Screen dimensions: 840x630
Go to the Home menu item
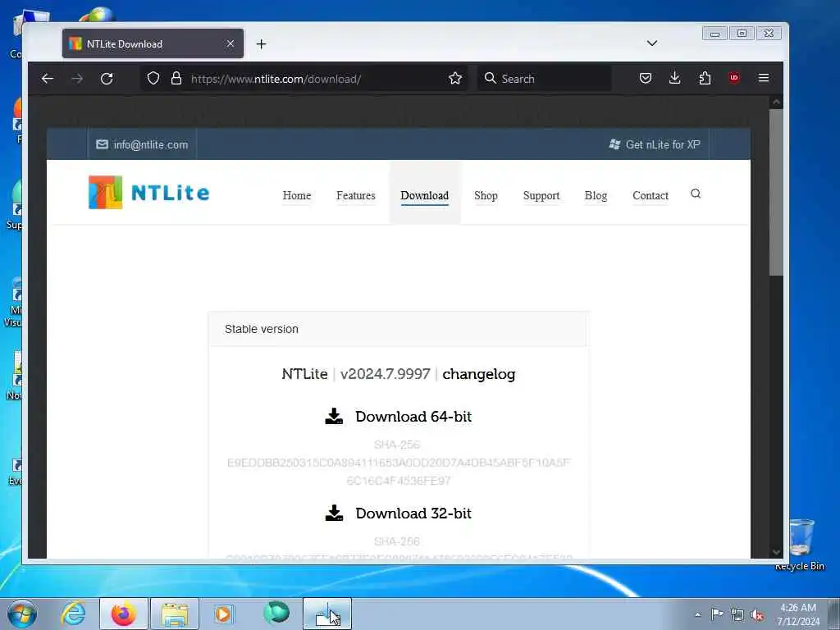297,195
